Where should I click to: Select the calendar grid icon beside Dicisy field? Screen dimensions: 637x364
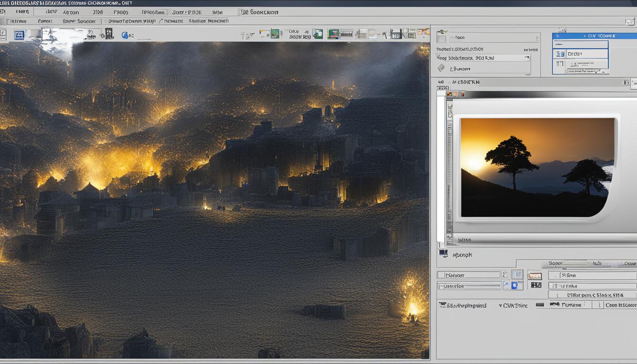[559, 55]
